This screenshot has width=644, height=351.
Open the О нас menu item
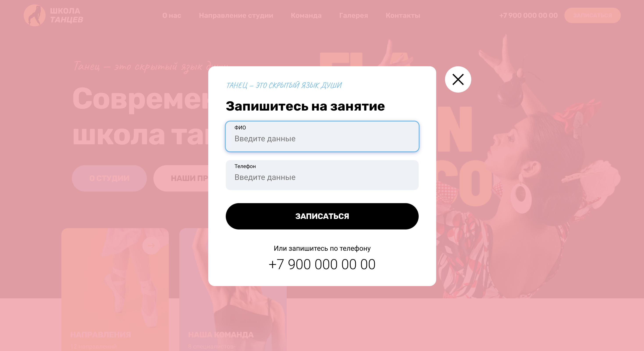click(172, 16)
